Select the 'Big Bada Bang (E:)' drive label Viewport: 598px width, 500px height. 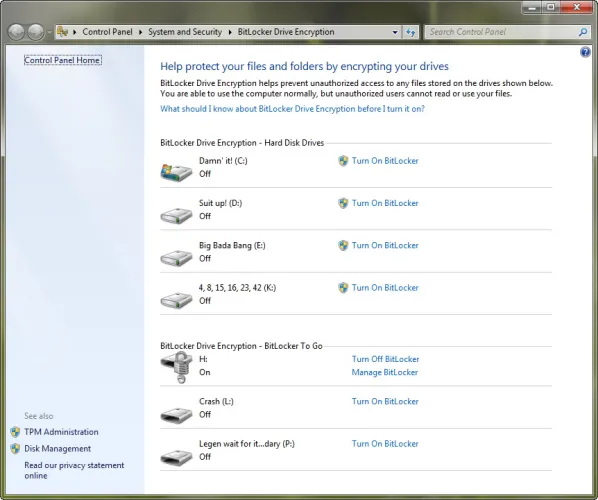click(x=232, y=246)
